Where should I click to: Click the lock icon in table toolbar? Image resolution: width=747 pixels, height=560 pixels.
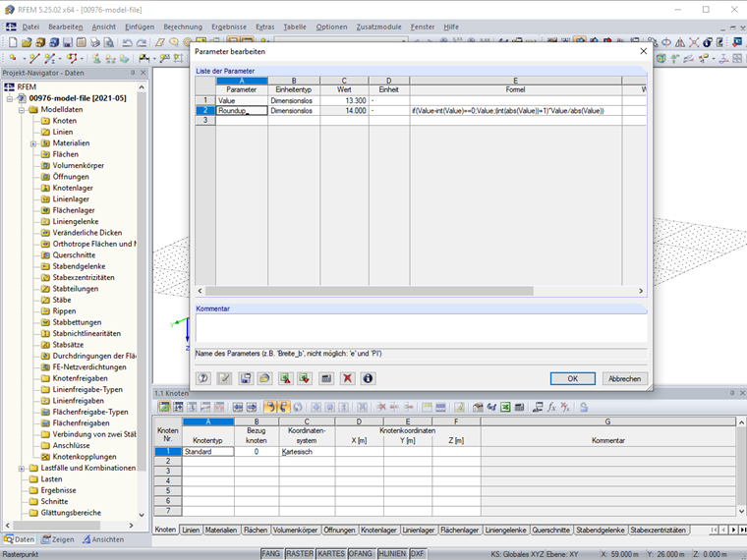click(x=584, y=407)
